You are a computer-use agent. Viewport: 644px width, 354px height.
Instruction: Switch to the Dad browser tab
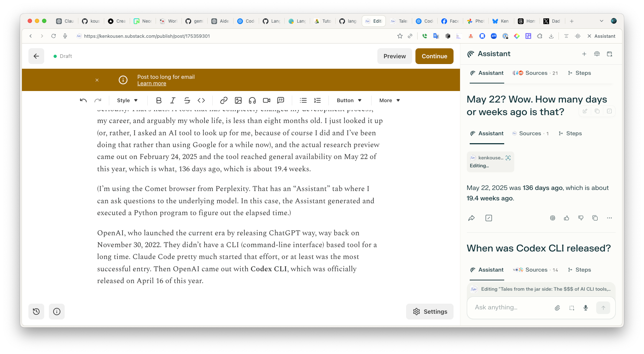pos(552,21)
